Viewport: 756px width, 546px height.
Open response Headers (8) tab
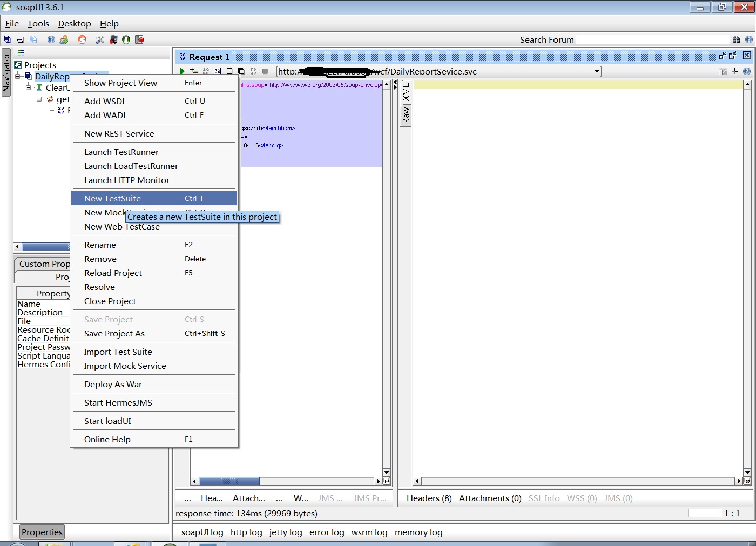coord(429,498)
